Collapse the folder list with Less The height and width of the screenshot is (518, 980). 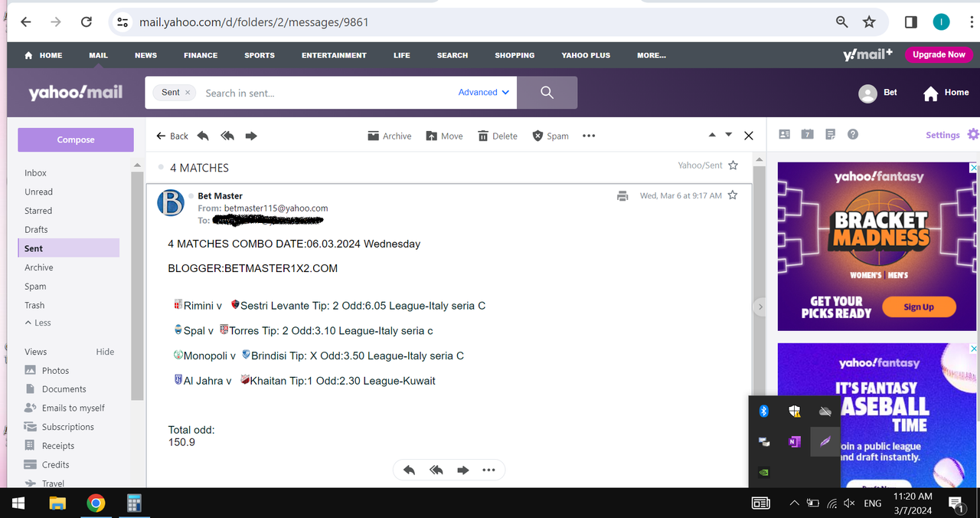tap(38, 323)
